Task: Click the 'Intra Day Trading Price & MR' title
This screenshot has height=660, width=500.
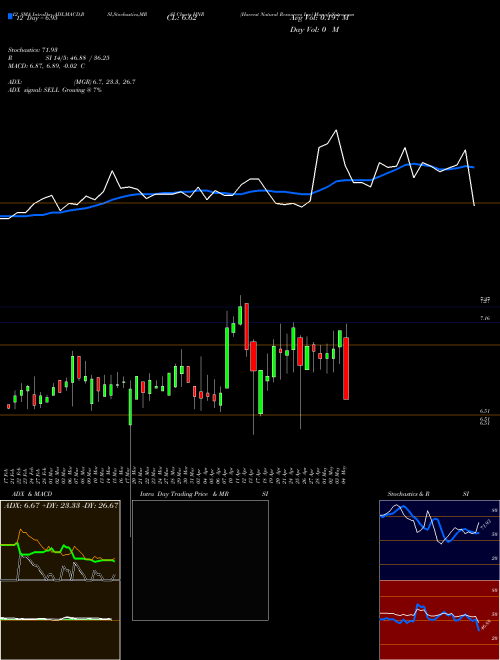Action: pyautogui.click(x=185, y=494)
